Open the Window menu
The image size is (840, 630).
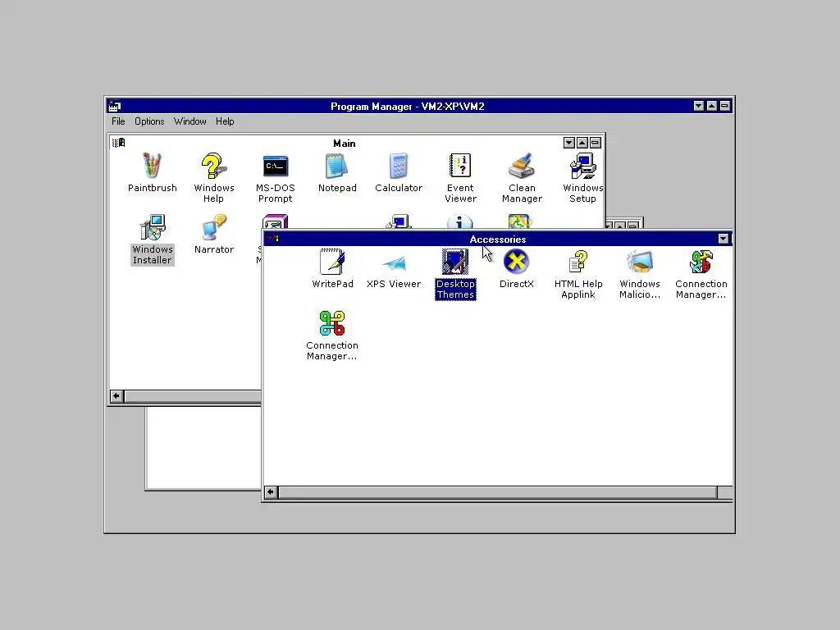[x=189, y=121]
